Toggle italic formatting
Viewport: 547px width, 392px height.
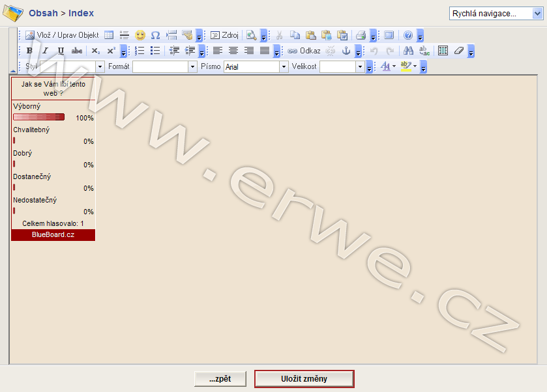tap(45, 51)
